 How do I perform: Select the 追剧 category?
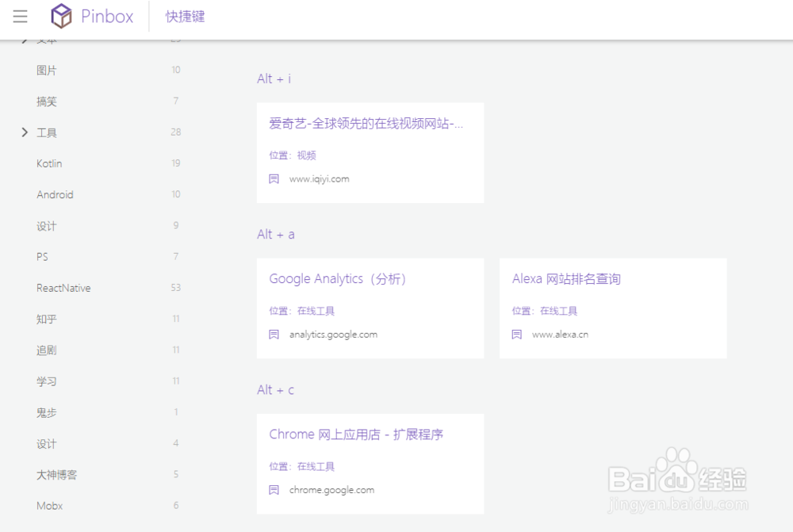point(46,350)
